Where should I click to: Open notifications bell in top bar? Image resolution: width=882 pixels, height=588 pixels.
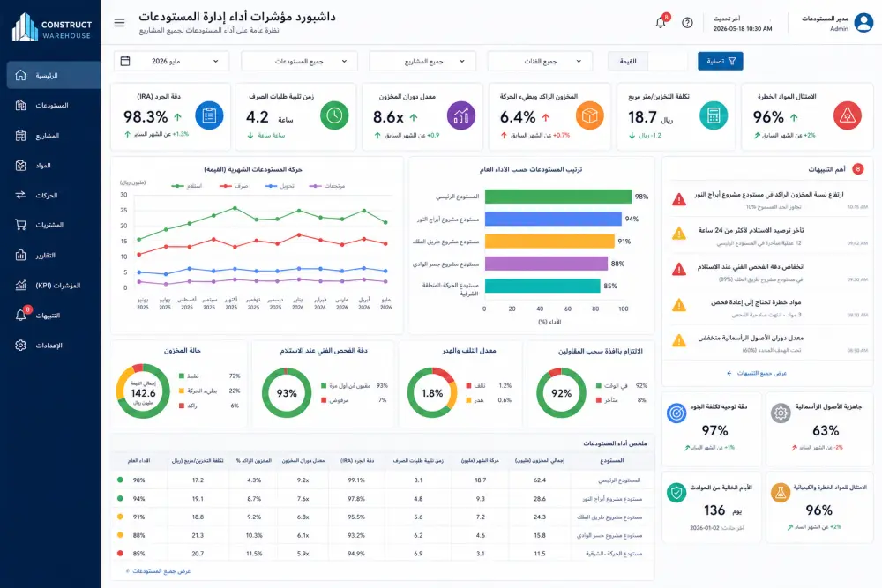(x=661, y=23)
